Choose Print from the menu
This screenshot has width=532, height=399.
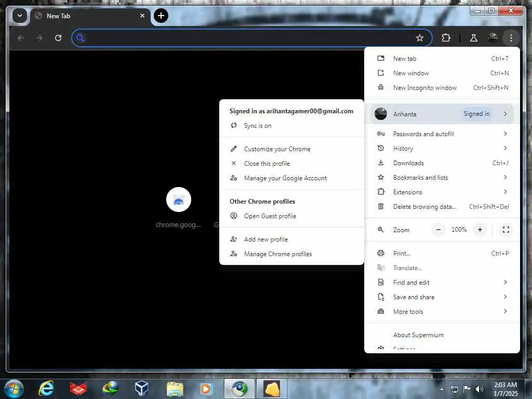[x=442, y=254]
